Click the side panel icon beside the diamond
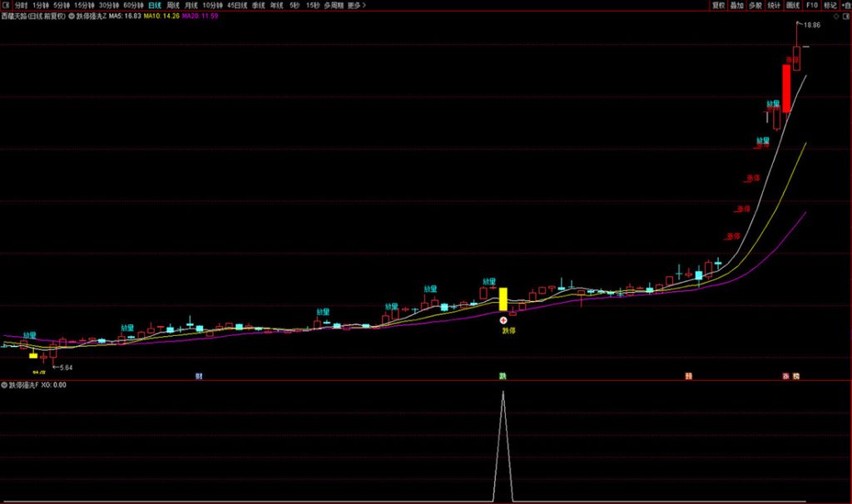 click(846, 17)
